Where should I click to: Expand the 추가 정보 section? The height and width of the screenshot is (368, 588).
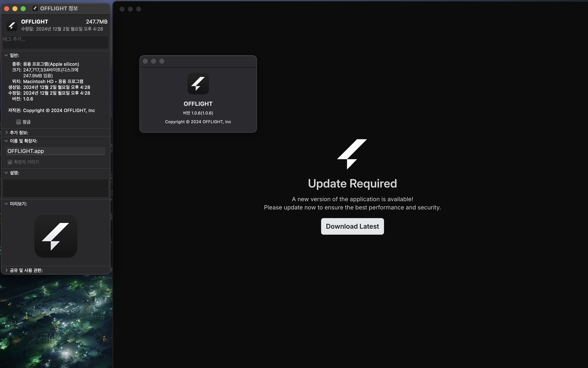[x=6, y=132]
